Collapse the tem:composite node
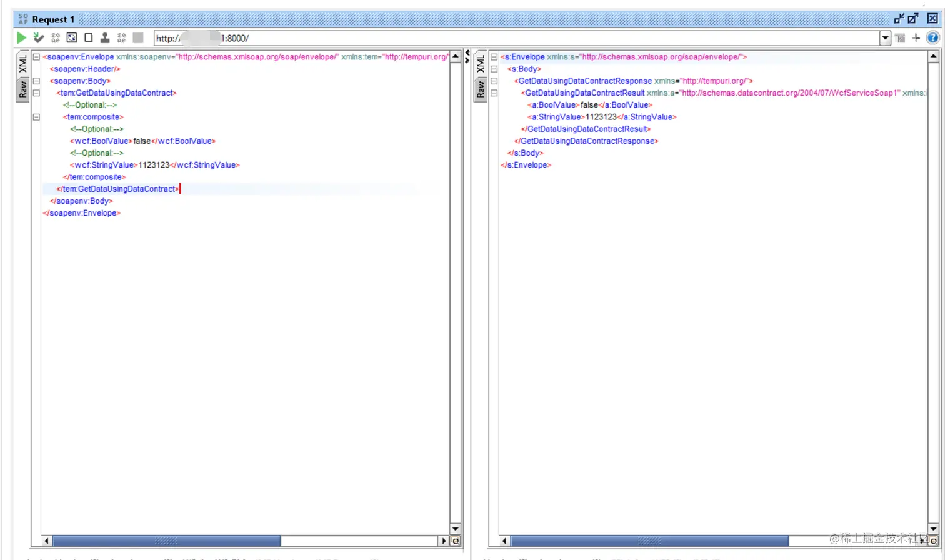 [36, 117]
